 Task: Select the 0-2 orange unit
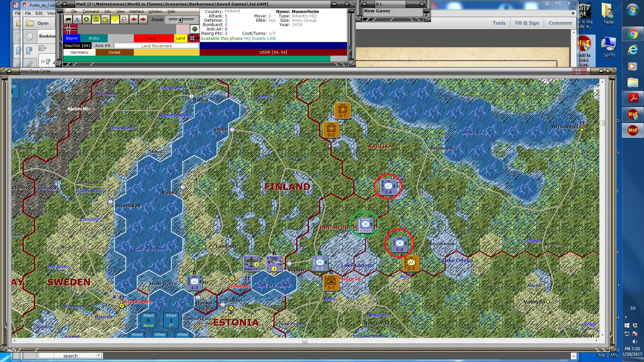pyautogui.click(x=331, y=130)
